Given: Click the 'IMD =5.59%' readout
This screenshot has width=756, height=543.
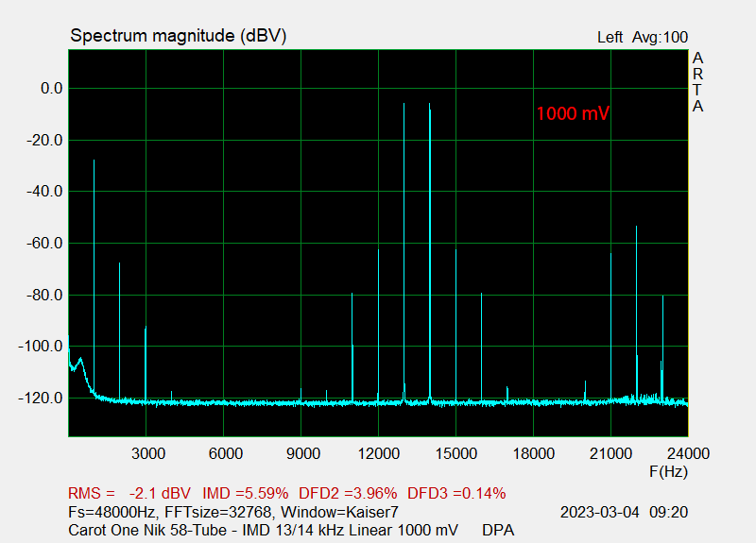Looking at the screenshot, I should click(246, 494).
